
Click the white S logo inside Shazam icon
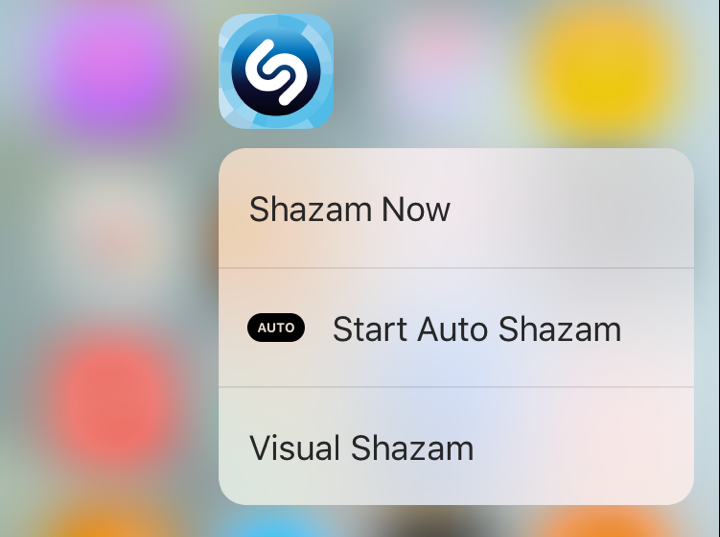click(276, 72)
